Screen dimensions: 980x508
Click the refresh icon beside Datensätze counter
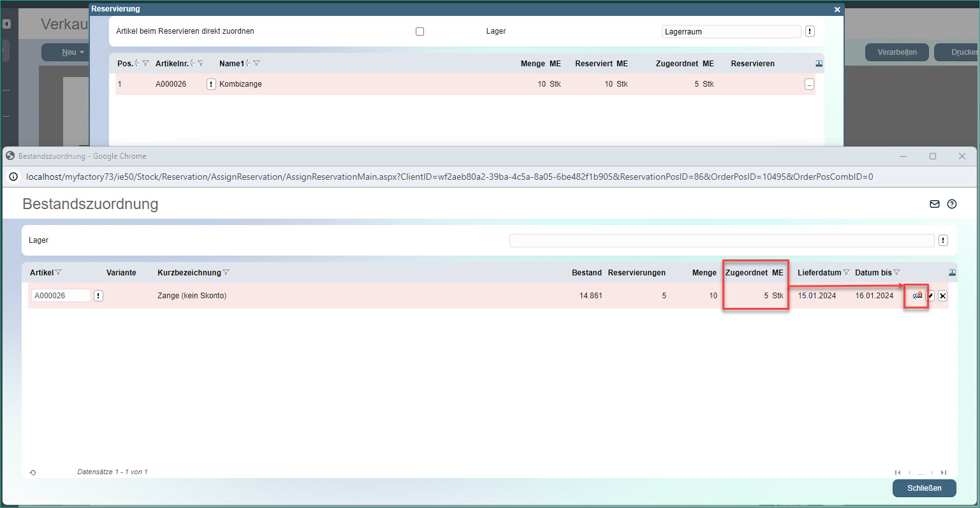pos(33,472)
